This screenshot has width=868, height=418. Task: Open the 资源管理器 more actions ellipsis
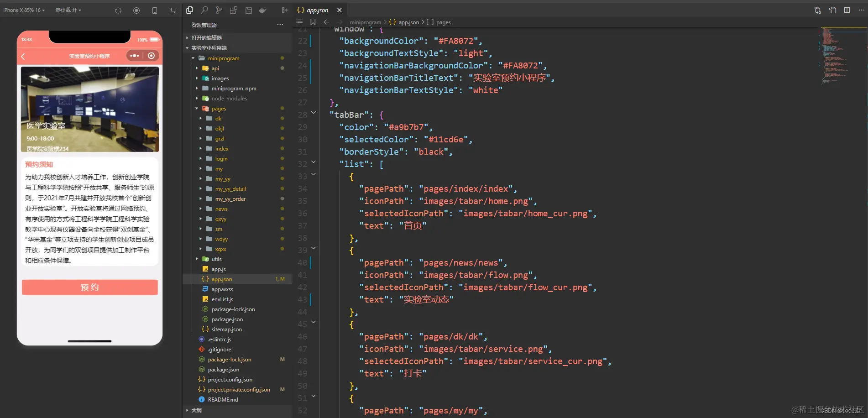click(x=280, y=25)
